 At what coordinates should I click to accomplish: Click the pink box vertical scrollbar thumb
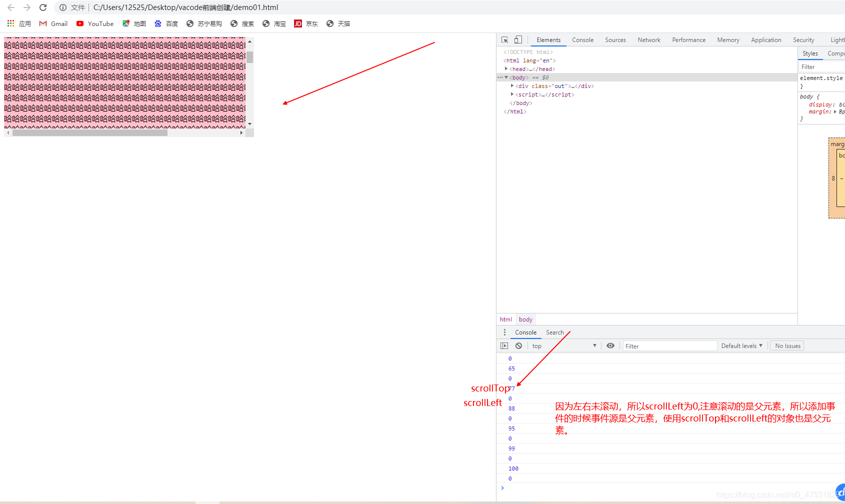tap(249, 57)
